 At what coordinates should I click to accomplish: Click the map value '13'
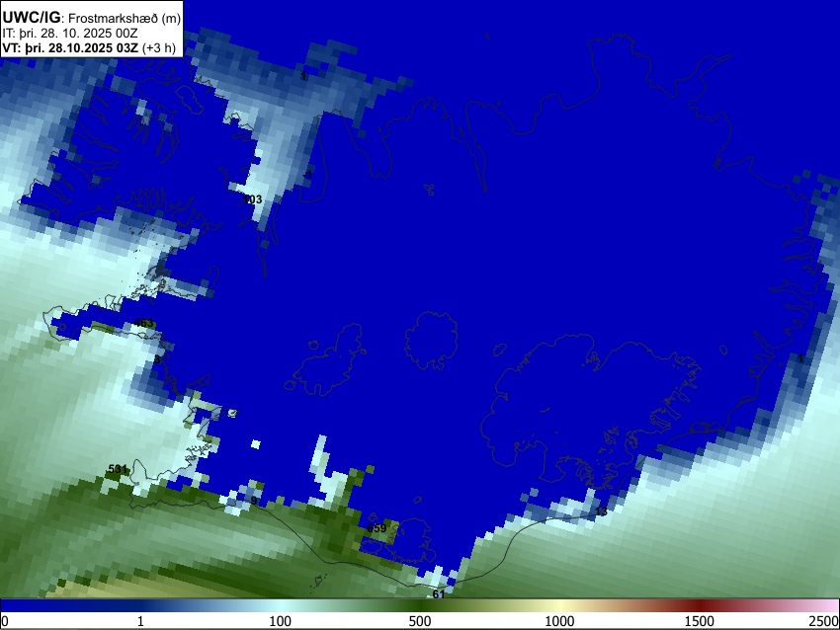tap(601, 512)
